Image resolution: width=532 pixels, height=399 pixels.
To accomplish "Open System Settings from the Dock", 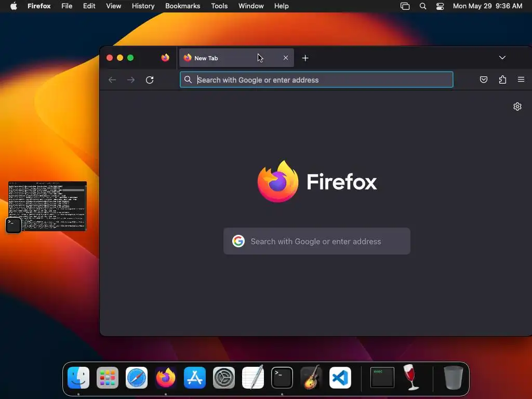I will pyautogui.click(x=224, y=378).
